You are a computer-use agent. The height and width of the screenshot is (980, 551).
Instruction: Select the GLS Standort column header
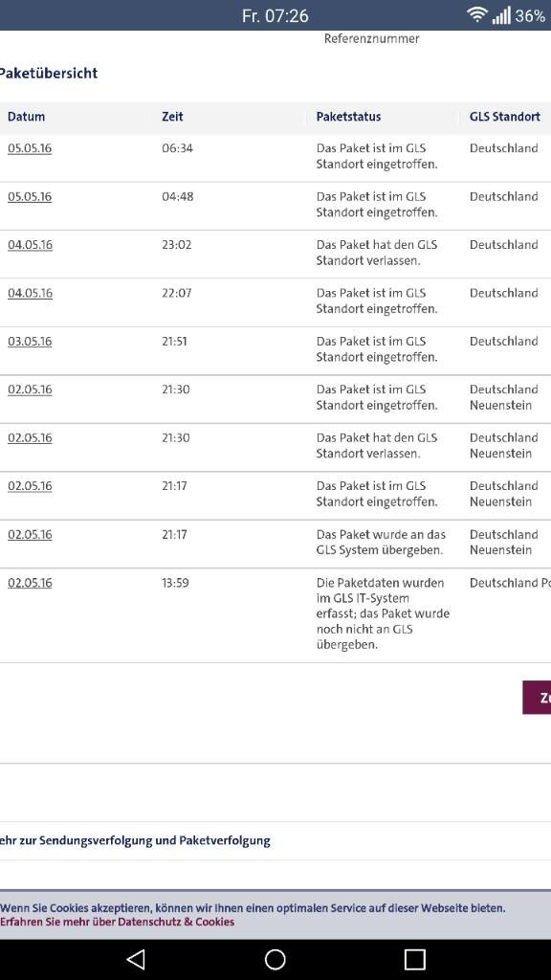pos(505,117)
